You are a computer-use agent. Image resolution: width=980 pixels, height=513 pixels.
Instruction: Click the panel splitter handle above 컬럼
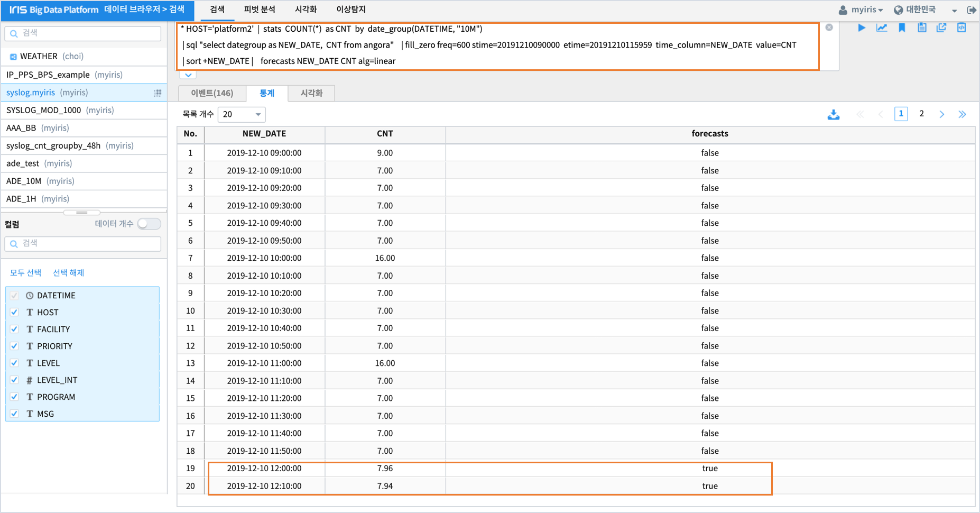[82, 212]
